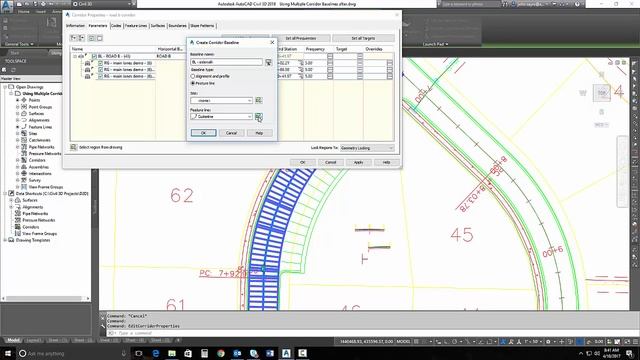Collapse Data Shortcuts tree node
Screen dimensions: 640x360
click(x=5, y=193)
